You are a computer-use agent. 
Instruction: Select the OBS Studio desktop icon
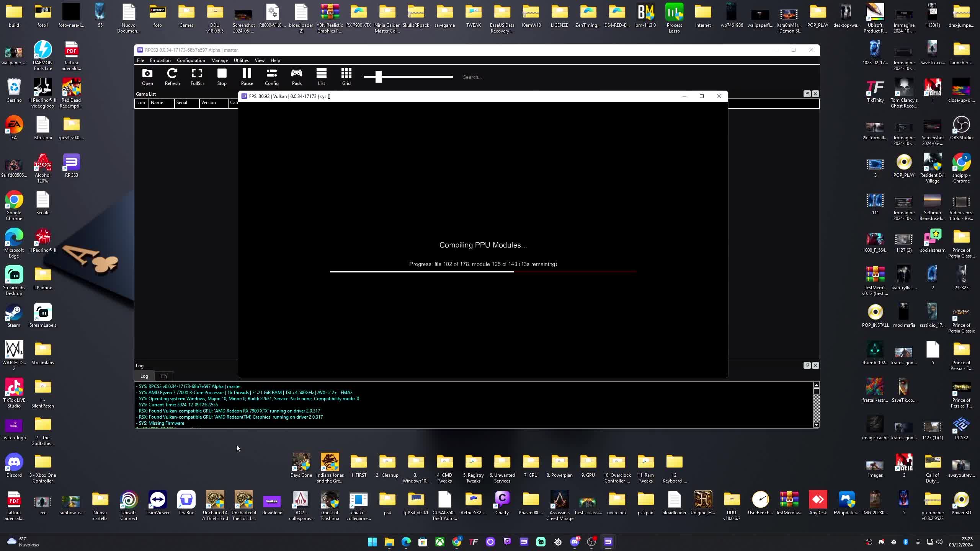(961, 129)
